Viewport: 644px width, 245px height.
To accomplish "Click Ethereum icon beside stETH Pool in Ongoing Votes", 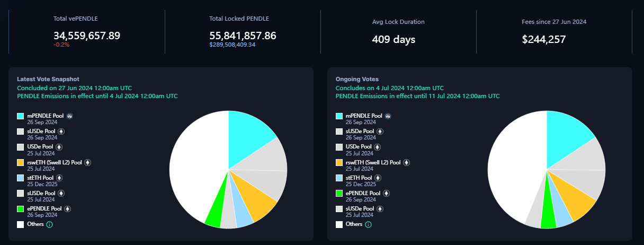I will click(x=379, y=178).
